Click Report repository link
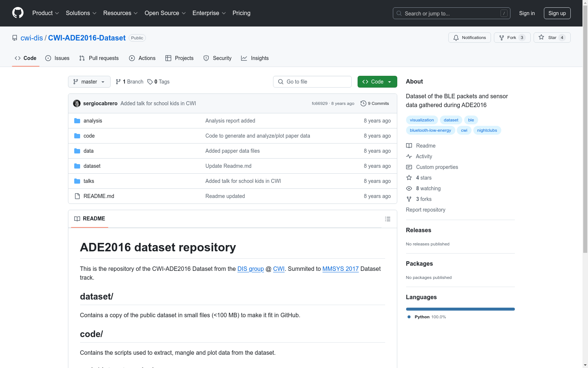The width and height of the screenshot is (588, 368). click(426, 210)
